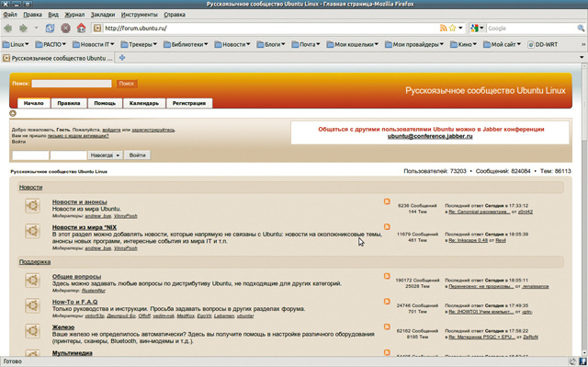588x367 pixels.
Task: Expand the Кино bookmarks folder
Action: (463, 45)
